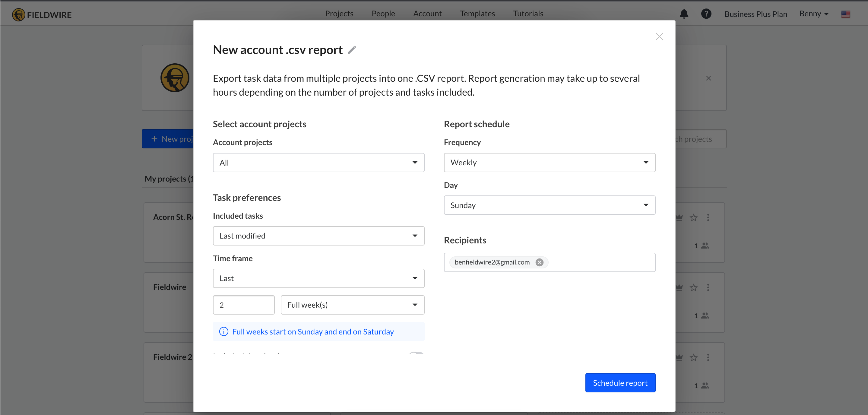
Task: Open the Day dropdown set to Sunday
Action: [x=549, y=205]
